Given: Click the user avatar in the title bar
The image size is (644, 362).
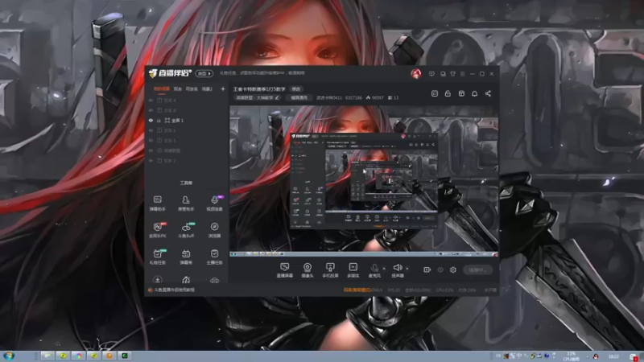Looking at the screenshot, I should point(415,74).
